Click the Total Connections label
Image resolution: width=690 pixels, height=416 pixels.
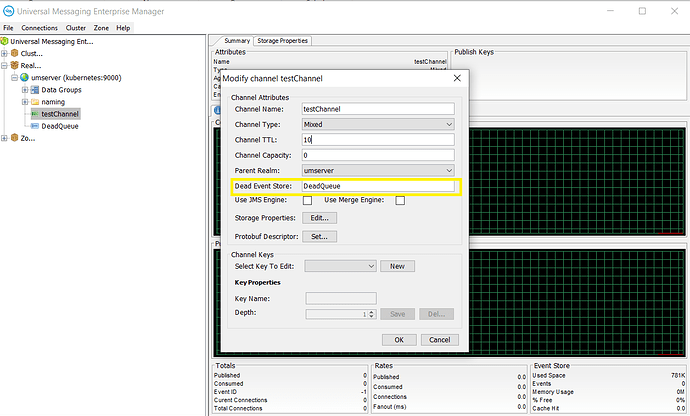[238, 409]
